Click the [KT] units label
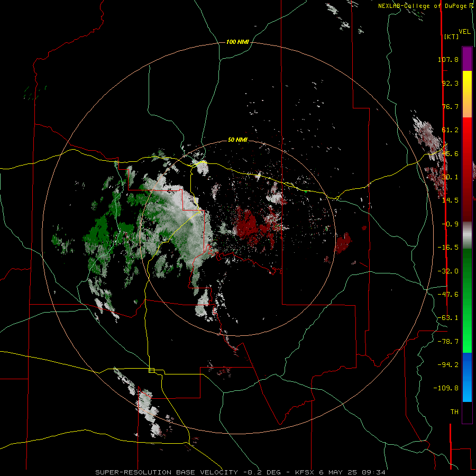This screenshot has height=476, width=476. [x=451, y=36]
